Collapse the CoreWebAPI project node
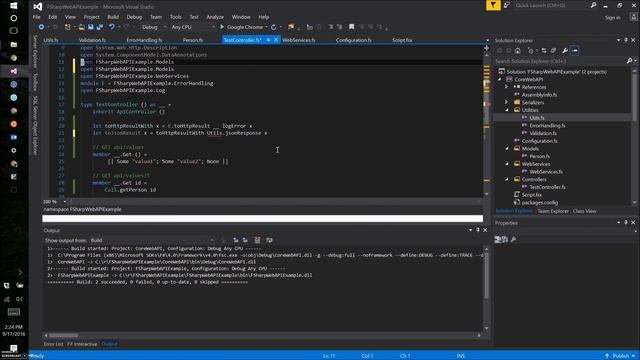The height and width of the screenshot is (360, 640). coord(500,79)
